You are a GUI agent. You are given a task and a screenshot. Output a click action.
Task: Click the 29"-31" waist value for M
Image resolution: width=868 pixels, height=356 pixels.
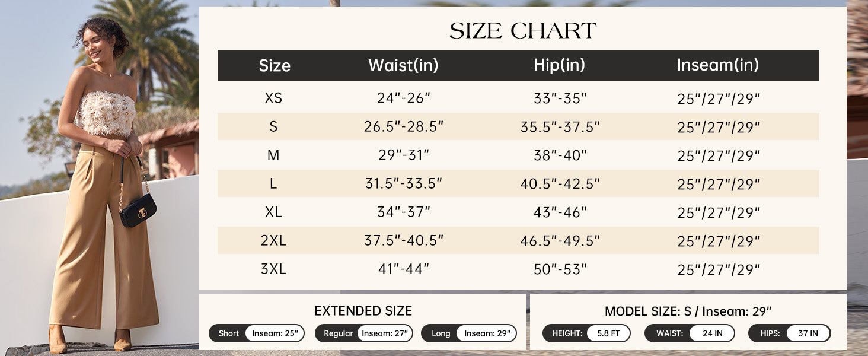403,155
